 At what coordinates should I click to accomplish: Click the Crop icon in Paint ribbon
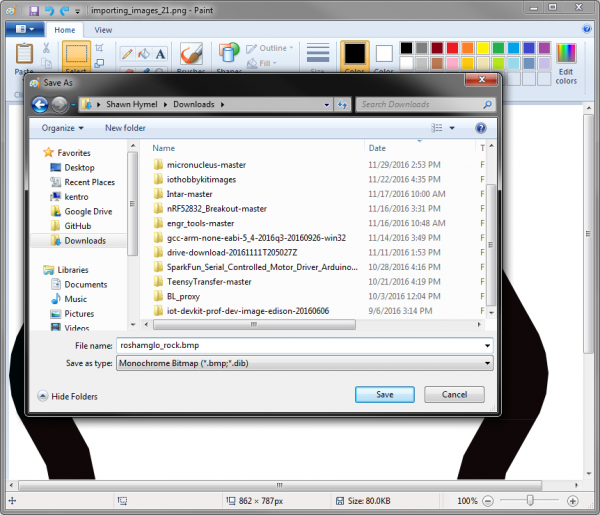[x=99, y=48]
